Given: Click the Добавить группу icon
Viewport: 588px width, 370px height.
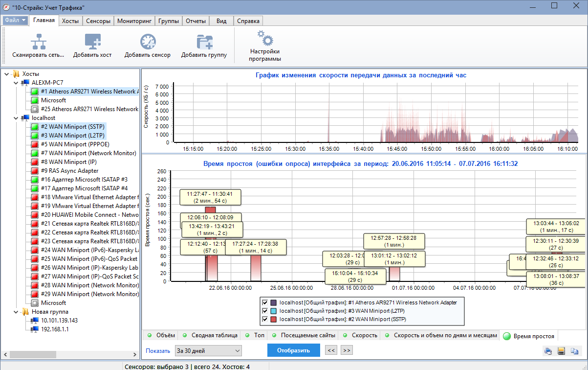Looking at the screenshot, I should [x=204, y=42].
